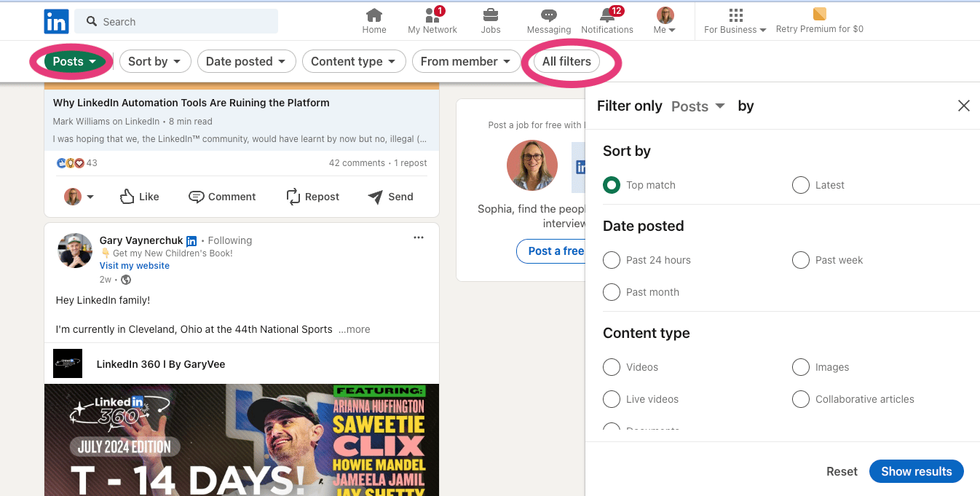This screenshot has height=496, width=980.
Task: Click Retry Premium for $0 link
Action: coord(820,30)
